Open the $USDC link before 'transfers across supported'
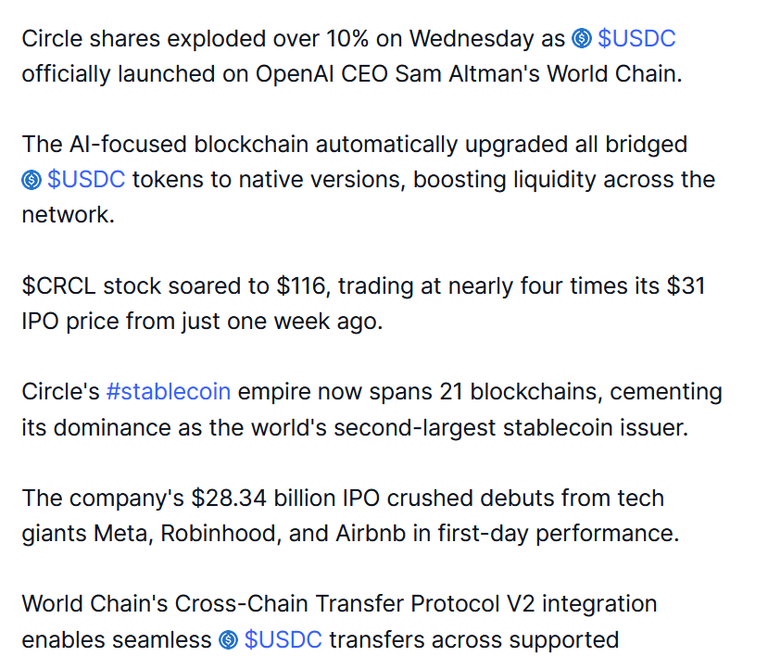Screen dimensions: 768x658 point(283,639)
